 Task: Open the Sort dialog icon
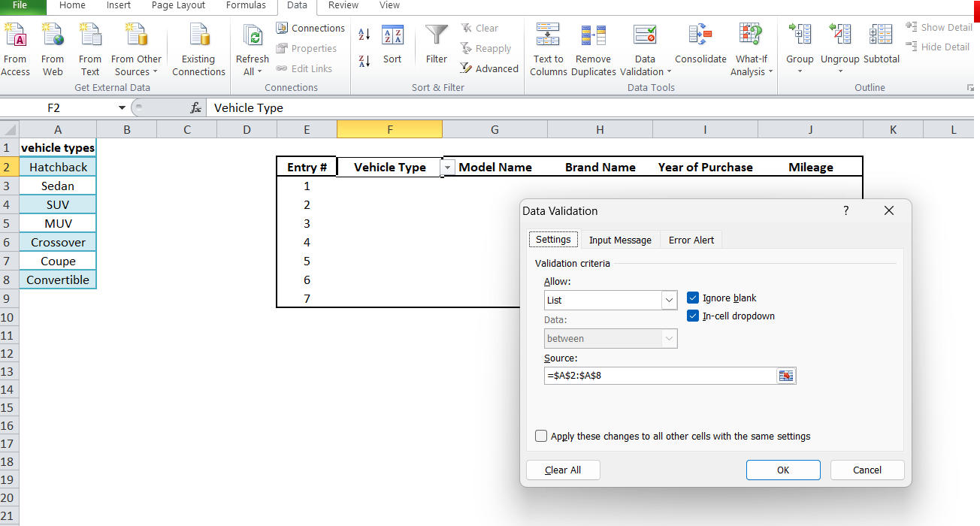tap(392, 36)
